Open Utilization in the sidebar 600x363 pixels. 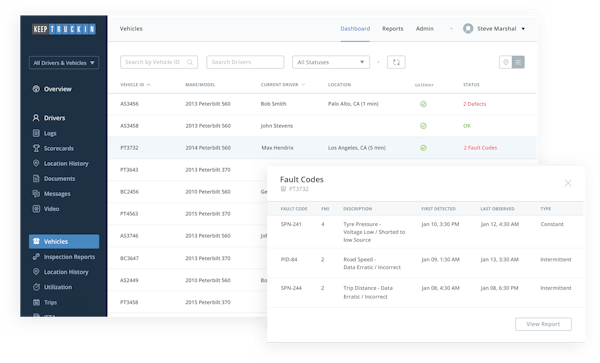(52, 287)
